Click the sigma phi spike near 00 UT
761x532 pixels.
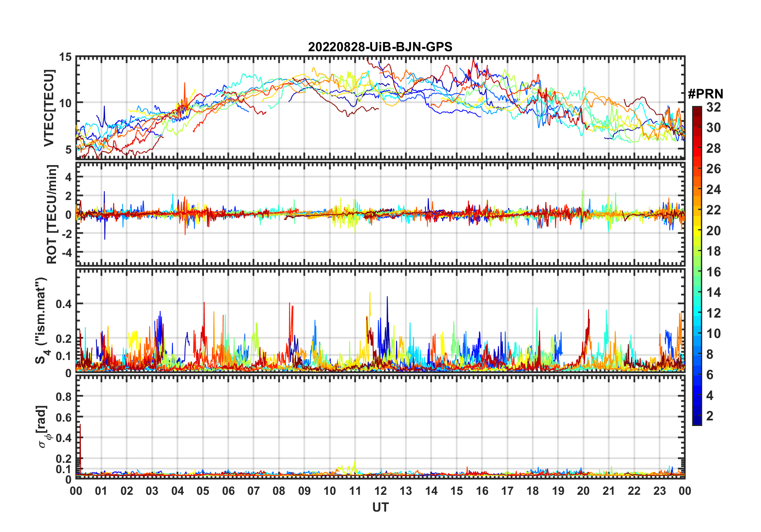(80, 448)
